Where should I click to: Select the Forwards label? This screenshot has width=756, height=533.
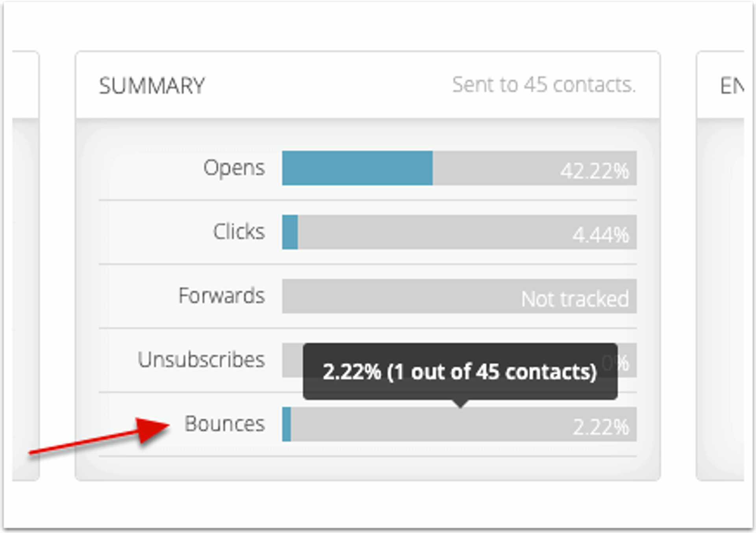point(221,296)
